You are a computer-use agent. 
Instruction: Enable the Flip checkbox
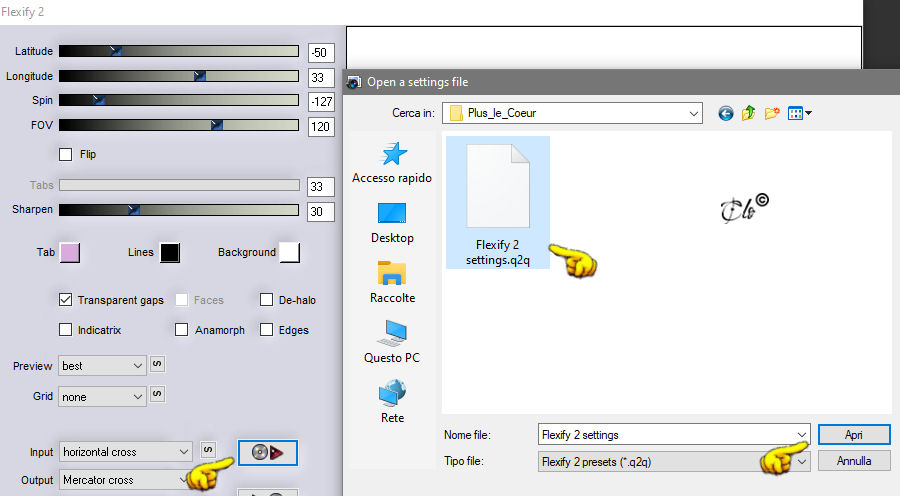65,154
